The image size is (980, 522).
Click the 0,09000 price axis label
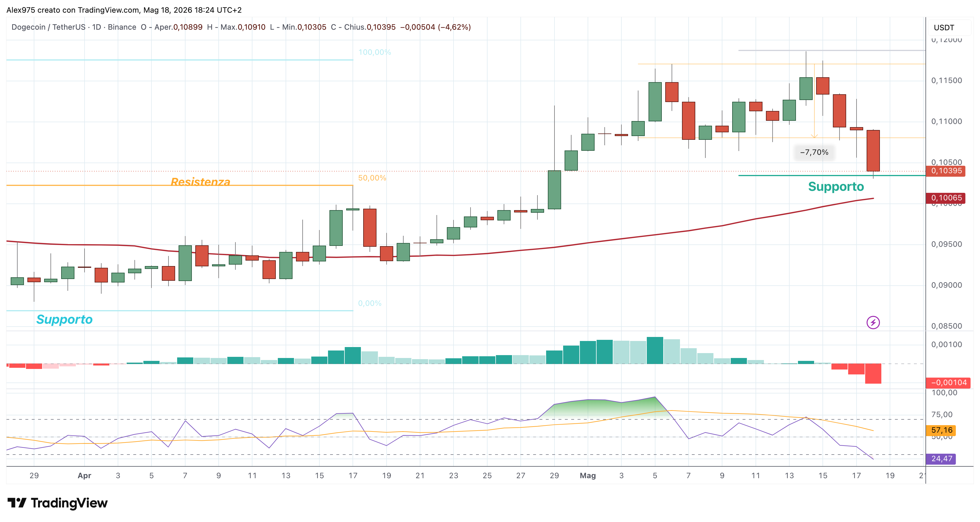pos(946,285)
